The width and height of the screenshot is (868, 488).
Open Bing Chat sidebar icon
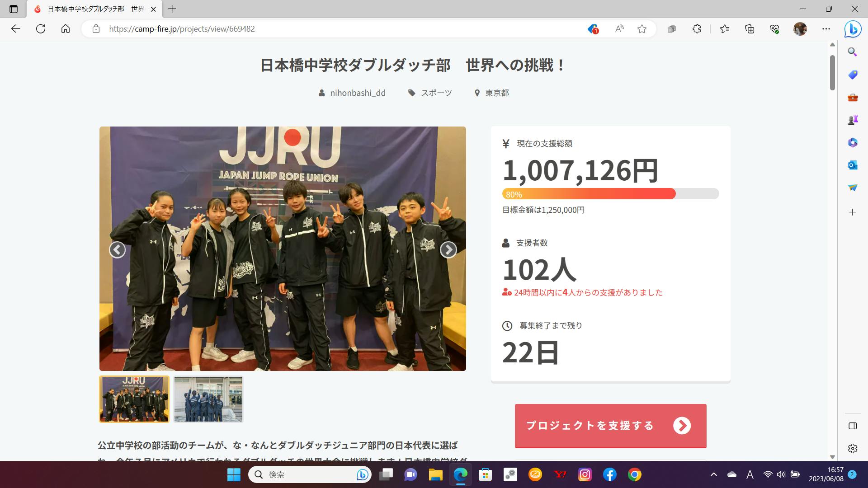click(853, 29)
